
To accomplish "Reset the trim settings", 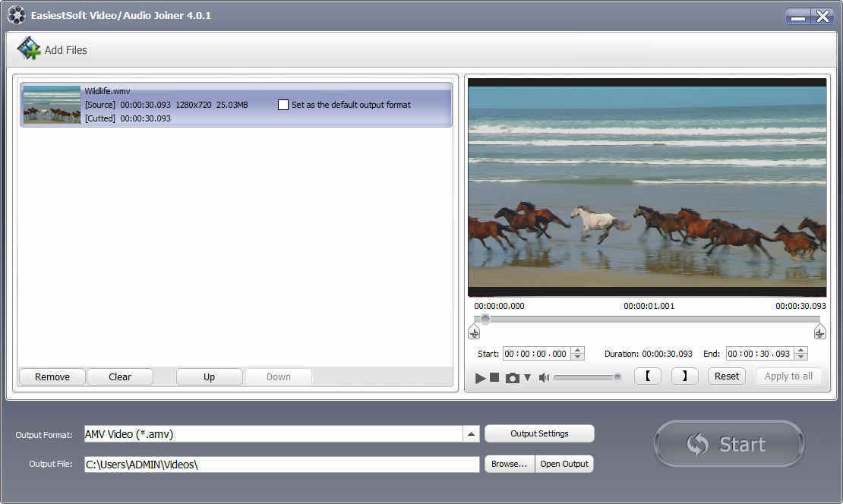I will (726, 376).
